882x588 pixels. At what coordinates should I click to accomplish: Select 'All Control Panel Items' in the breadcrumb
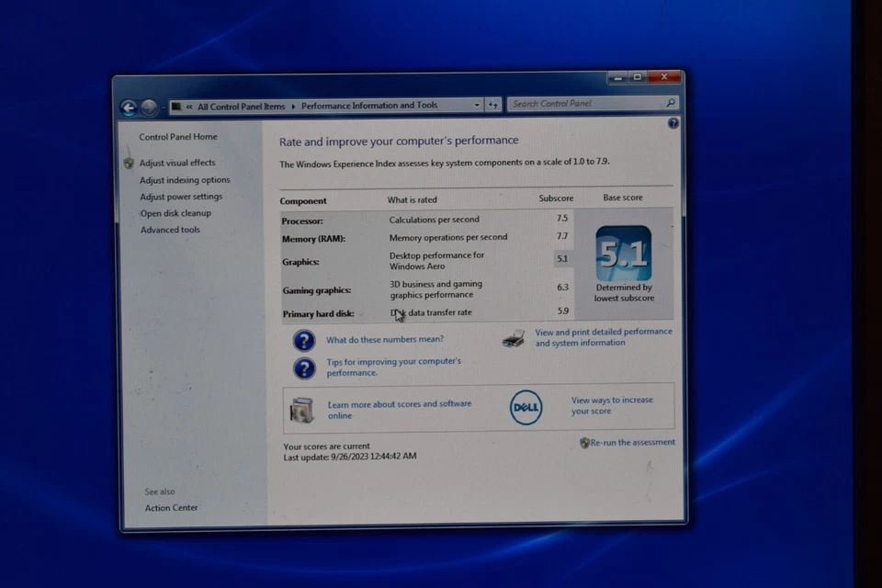click(240, 105)
